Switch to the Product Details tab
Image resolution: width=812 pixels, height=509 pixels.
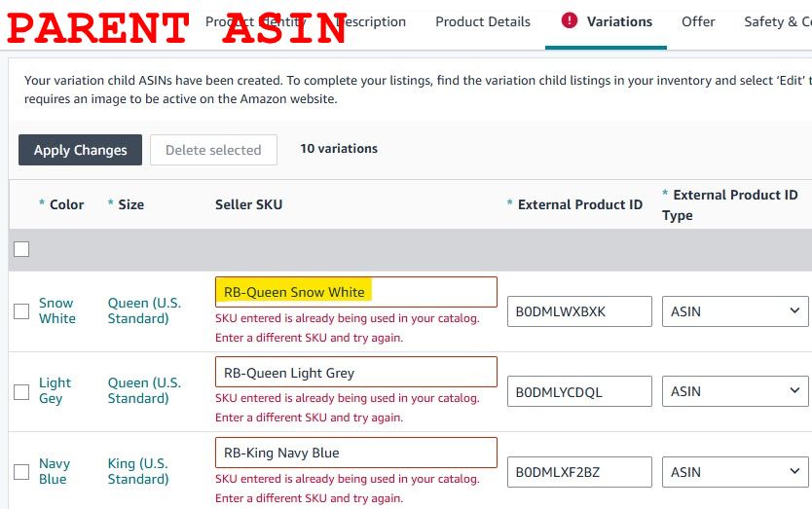pos(483,21)
